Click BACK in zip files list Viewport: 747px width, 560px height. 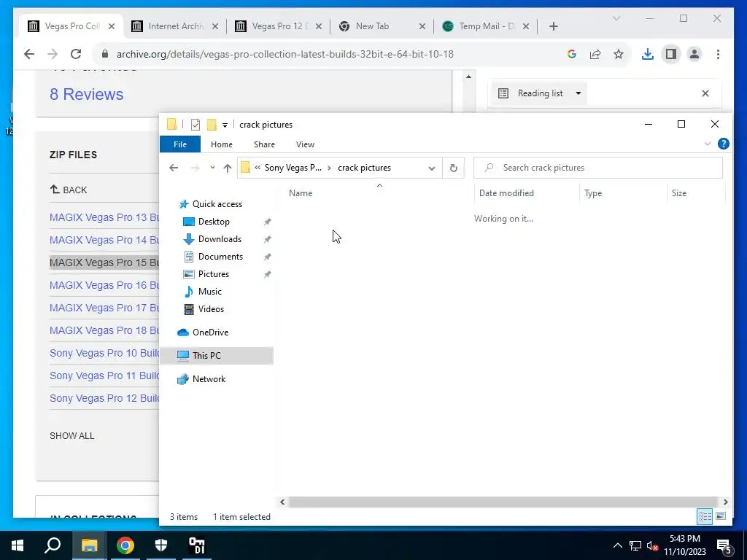coord(69,190)
